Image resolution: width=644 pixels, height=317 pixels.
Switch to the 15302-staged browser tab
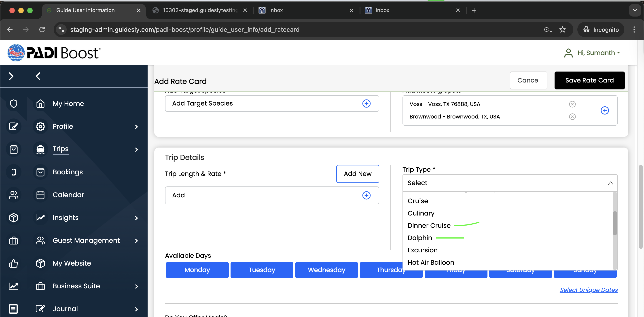click(x=199, y=10)
